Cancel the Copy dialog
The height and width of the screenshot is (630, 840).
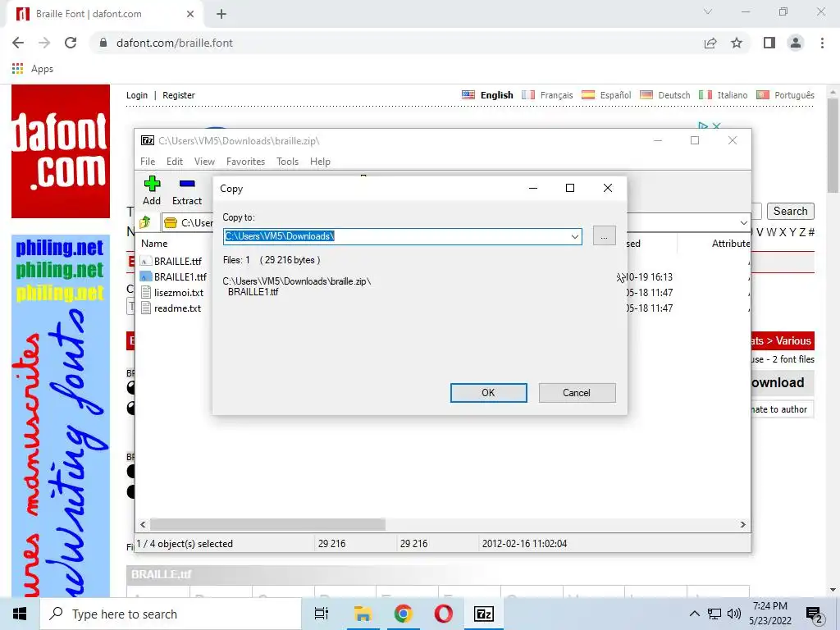click(x=577, y=393)
